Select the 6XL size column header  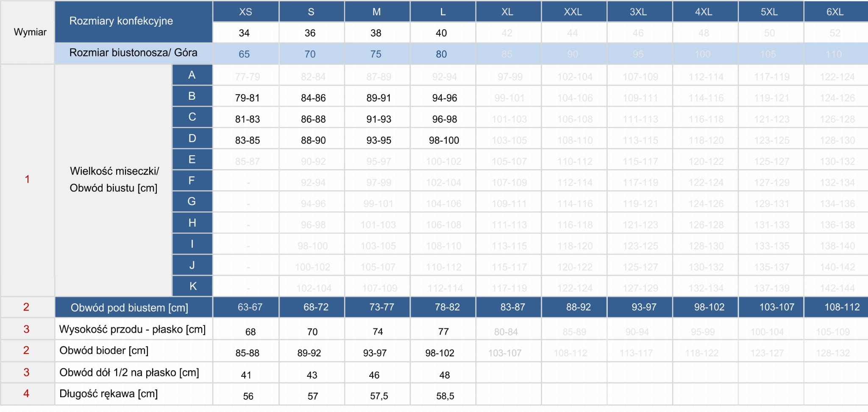[835, 12]
